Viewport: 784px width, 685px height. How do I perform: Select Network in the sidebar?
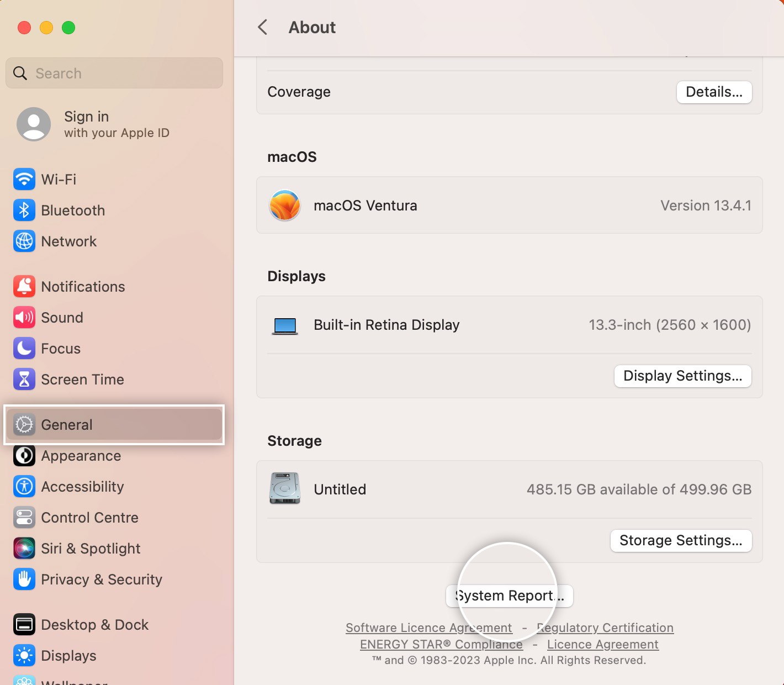(114, 241)
